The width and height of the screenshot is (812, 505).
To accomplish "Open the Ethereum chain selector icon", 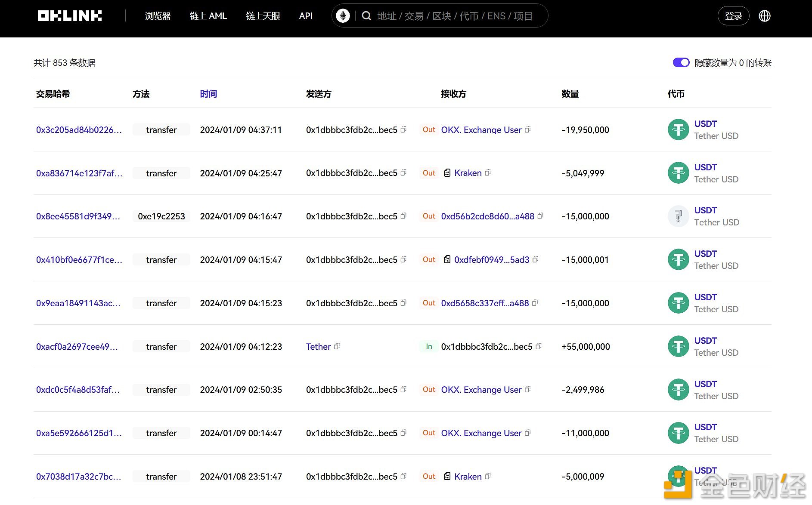I will click(x=343, y=16).
